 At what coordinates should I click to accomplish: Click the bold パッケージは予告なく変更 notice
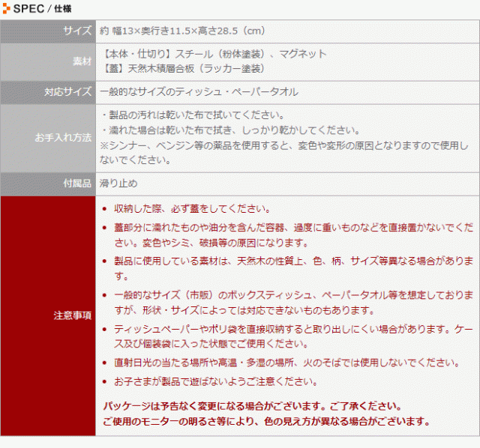point(251,405)
